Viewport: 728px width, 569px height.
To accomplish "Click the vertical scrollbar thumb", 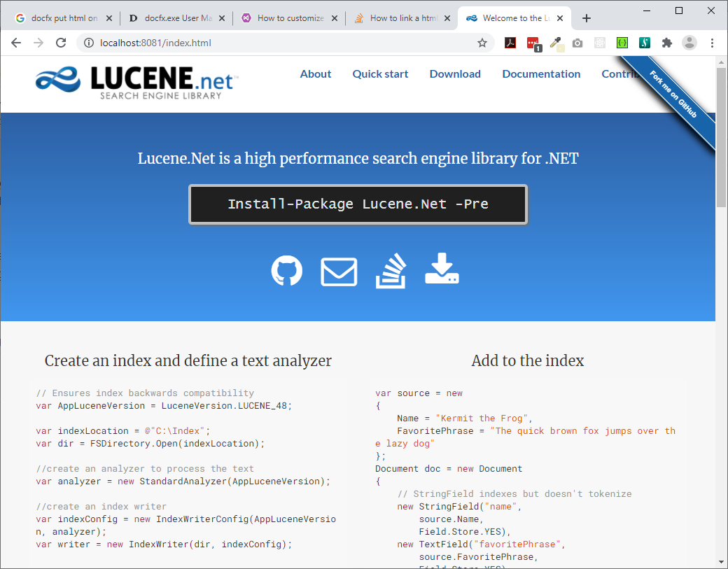I will point(721,137).
